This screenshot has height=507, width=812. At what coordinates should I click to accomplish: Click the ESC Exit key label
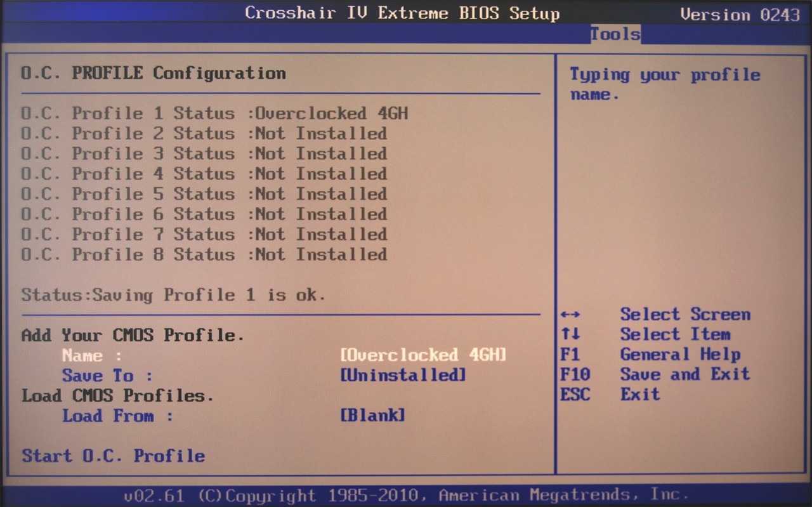[575, 395]
